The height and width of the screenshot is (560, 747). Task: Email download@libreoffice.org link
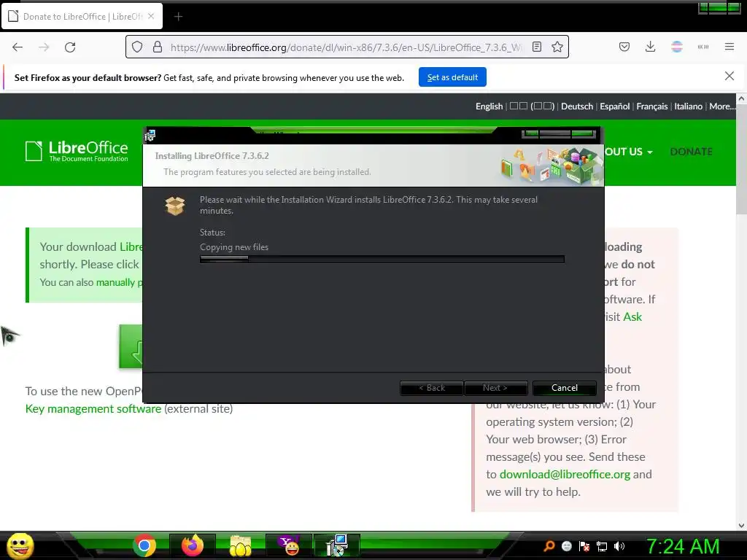point(565,474)
